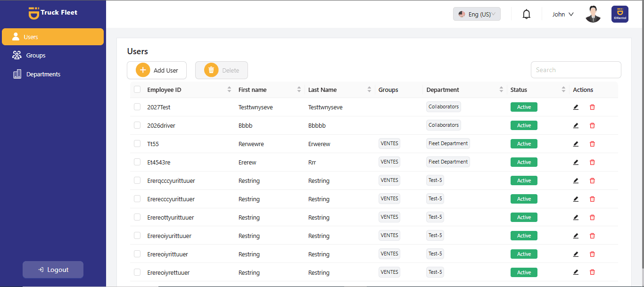Select the Erereottyurittuuer checkbox
This screenshot has height=287, width=644.
pos(137,217)
